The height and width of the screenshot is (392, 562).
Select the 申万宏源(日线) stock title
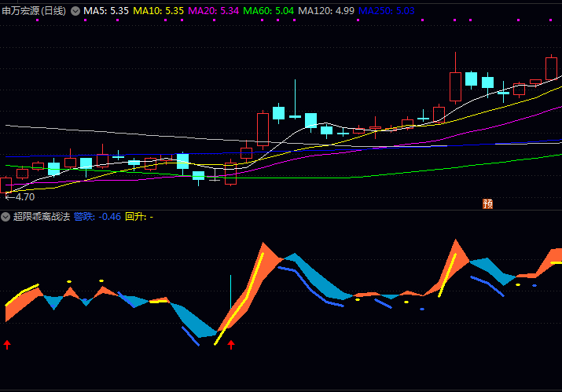pyautogui.click(x=34, y=11)
